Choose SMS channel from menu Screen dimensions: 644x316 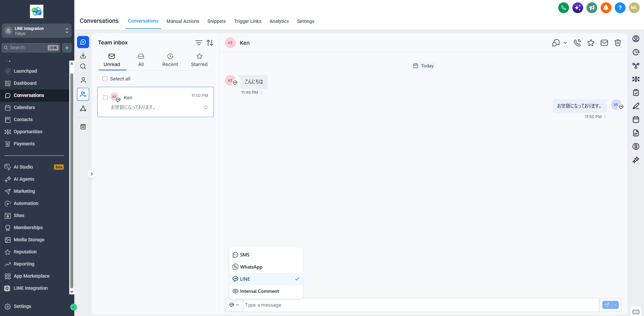(x=266, y=255)
